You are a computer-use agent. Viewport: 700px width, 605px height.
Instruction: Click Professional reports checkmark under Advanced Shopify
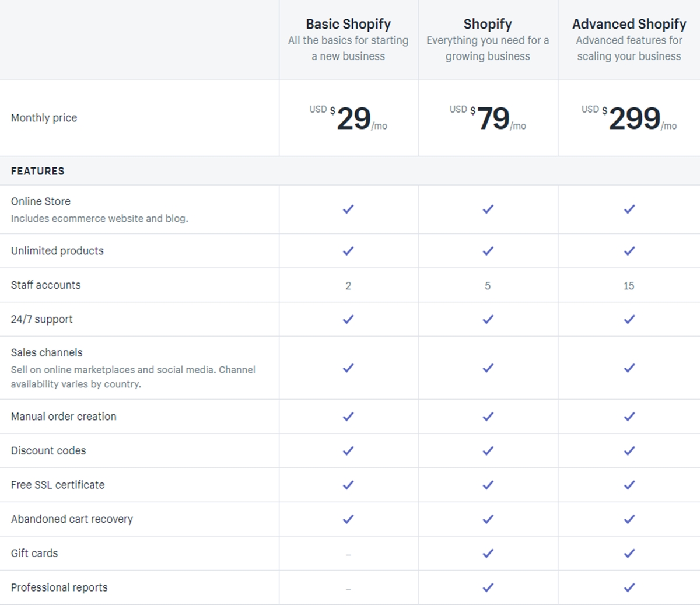pos(629,587)
